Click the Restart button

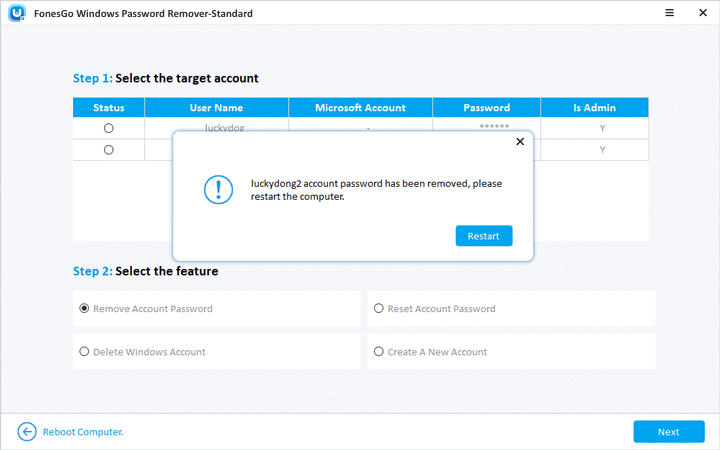coord(484,236)
